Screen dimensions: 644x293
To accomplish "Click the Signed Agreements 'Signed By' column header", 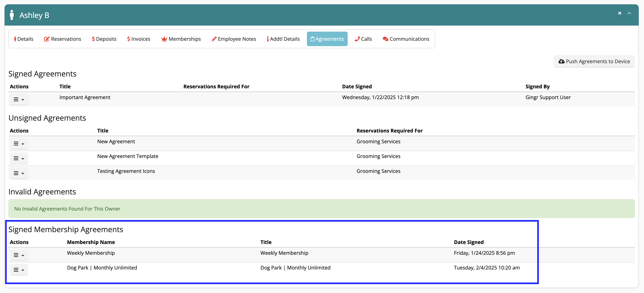I will coord(538,87).
